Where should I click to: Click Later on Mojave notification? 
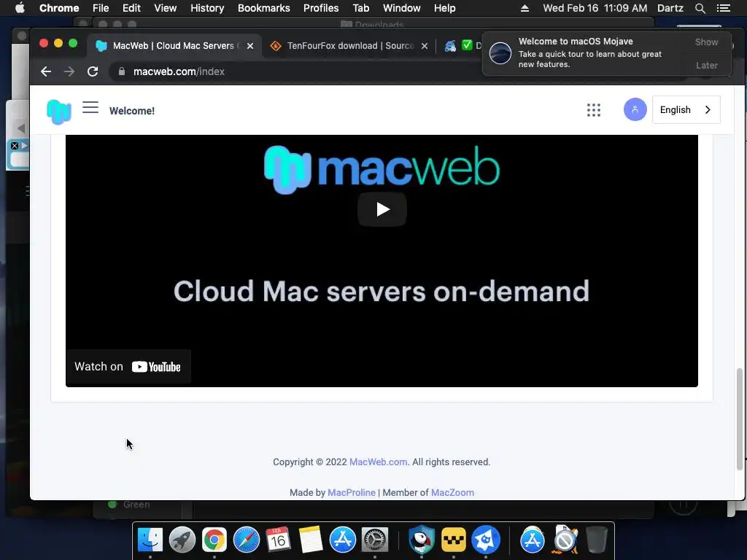[706, 65]
